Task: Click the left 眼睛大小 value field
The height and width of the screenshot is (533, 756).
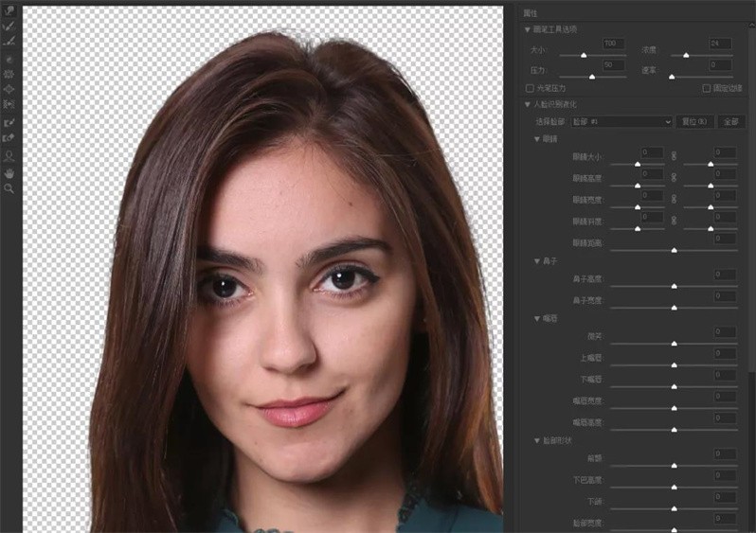Action: tap(653, 152)
